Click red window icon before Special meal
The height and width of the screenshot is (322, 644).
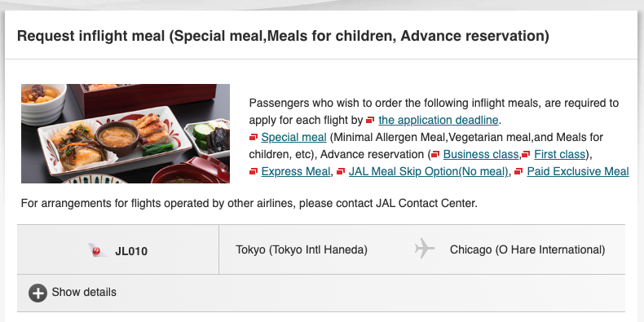[254, 137]
